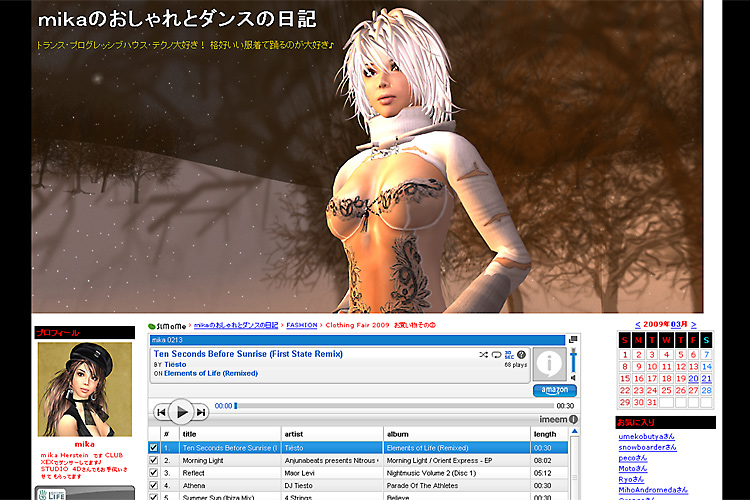
Task: Open song title Ten Seconds Before Sunrise link
Action: click(x=248, y=354)
